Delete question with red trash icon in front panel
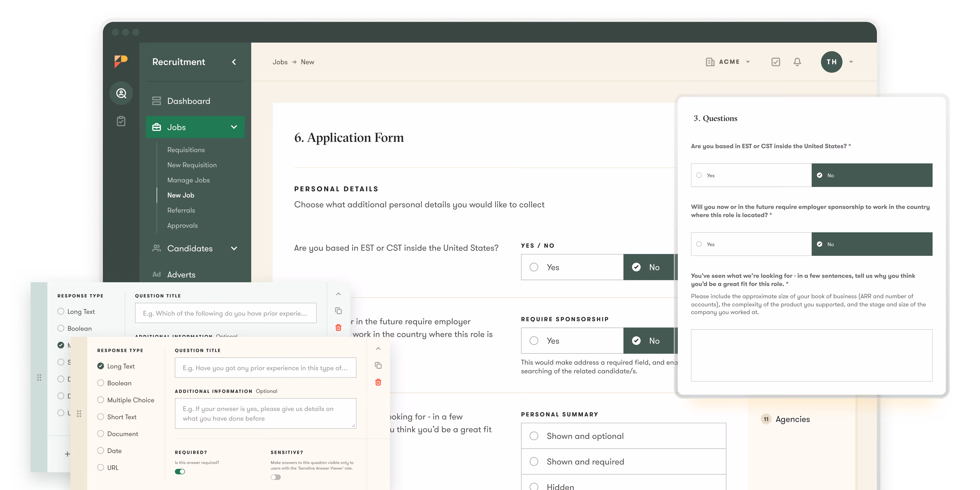The width and height of the screenshot is (980, 490). click(x=378, y=382)
